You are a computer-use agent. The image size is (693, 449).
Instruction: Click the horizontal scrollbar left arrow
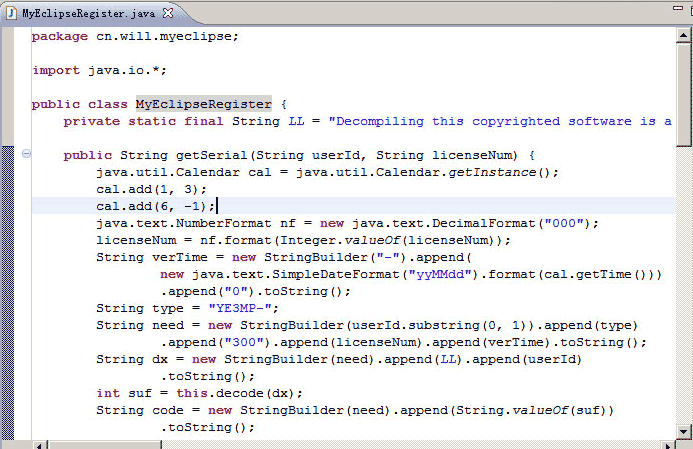40,445
